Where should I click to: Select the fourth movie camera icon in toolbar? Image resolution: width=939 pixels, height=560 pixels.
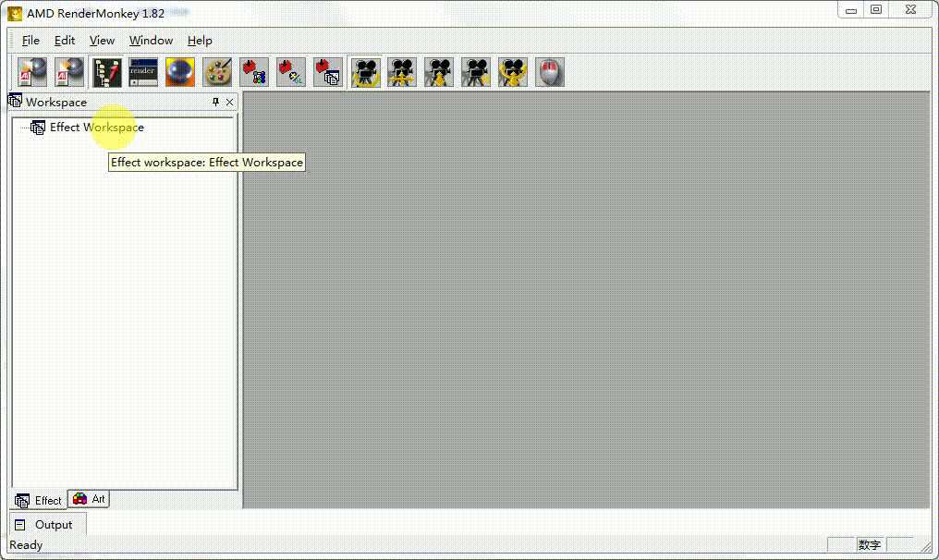click(476, 72)
